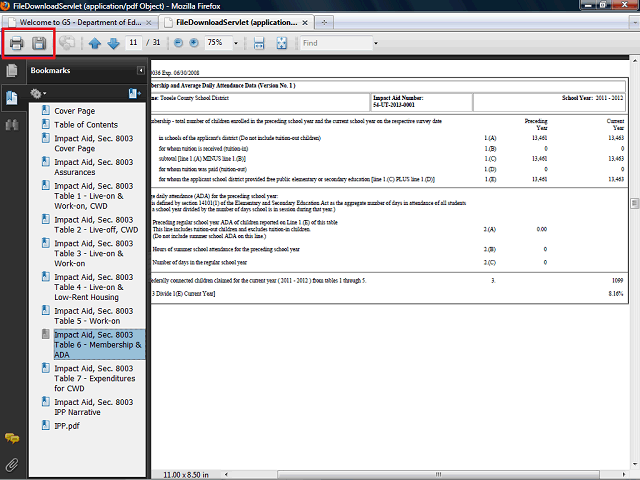
Task: Open the zoom percentage 75% dropdown
Action: tap(237, 44)
